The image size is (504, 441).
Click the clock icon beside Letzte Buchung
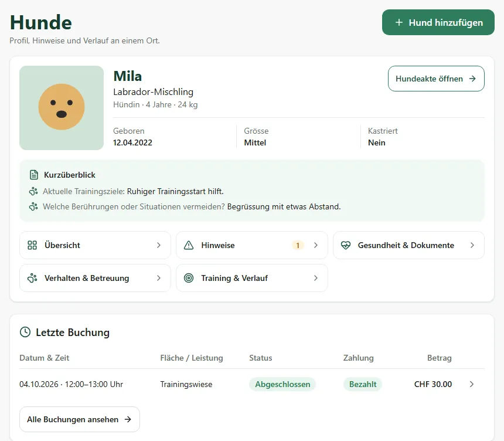pyautogui.click(x=25, y=332)
